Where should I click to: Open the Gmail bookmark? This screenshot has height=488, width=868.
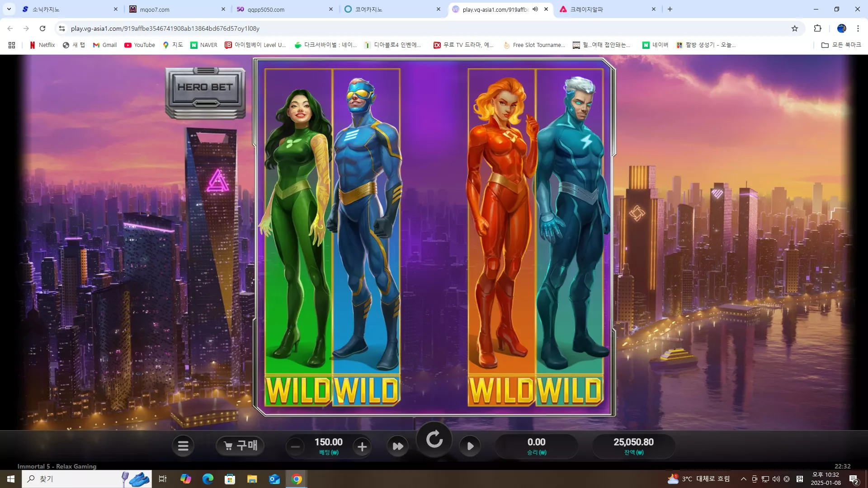(x=105, y=45)
